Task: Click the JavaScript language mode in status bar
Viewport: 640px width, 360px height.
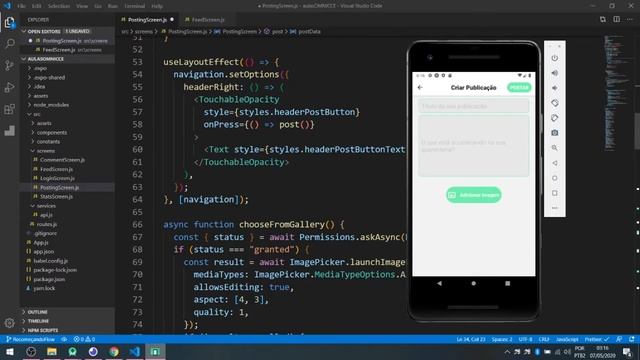Action: coord(567,339)
